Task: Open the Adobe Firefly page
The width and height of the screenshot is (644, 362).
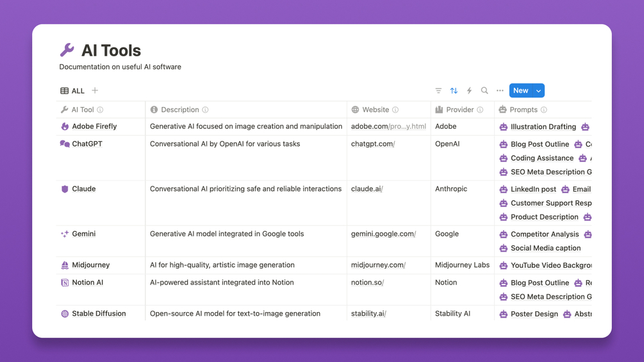Action: pyautogui.click(x=94, y=126)
